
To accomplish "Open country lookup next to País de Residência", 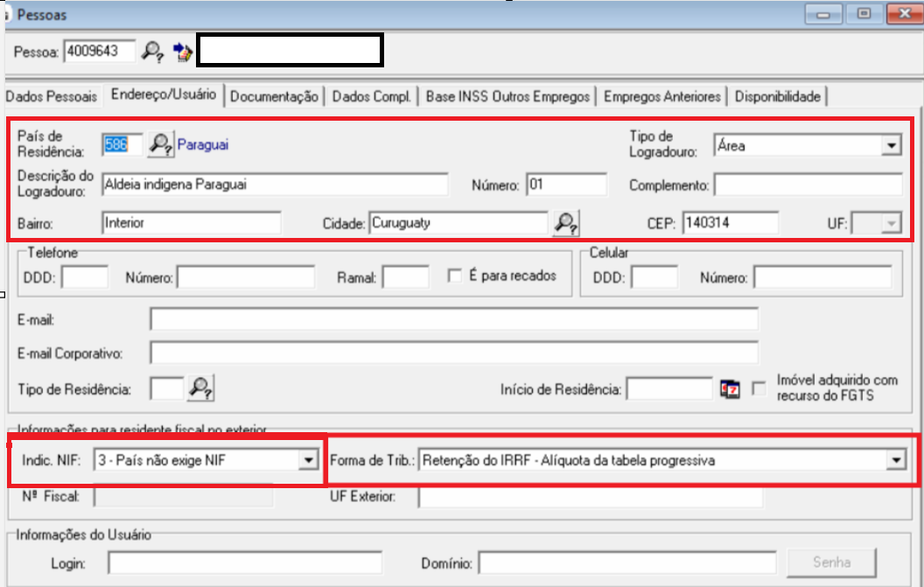I will (x=160, y=144).
